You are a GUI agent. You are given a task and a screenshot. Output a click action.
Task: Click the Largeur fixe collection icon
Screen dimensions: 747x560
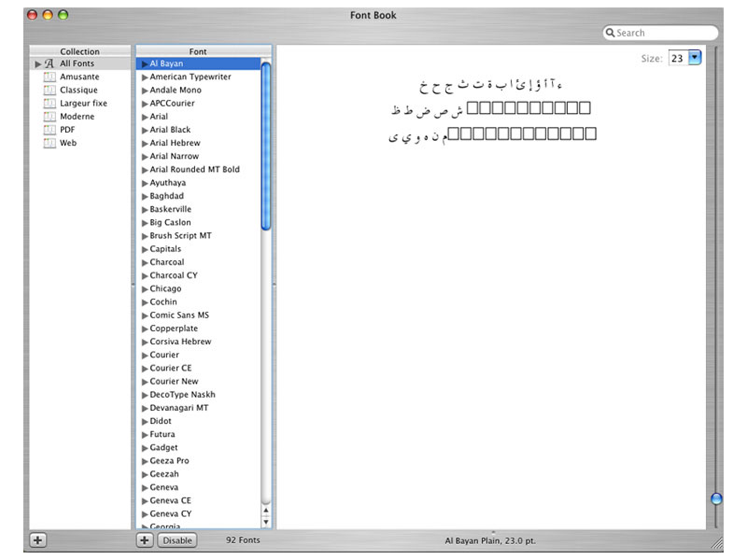point(49,104)
